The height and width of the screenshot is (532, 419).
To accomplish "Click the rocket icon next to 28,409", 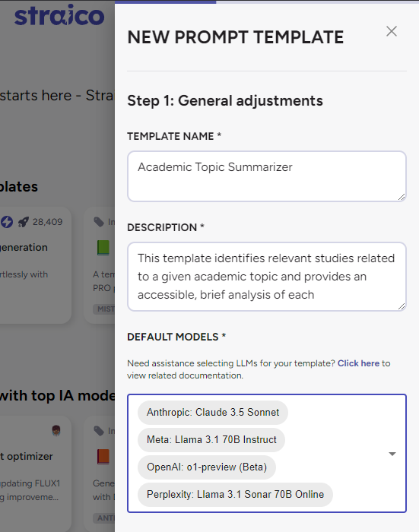I will [24, 222].
